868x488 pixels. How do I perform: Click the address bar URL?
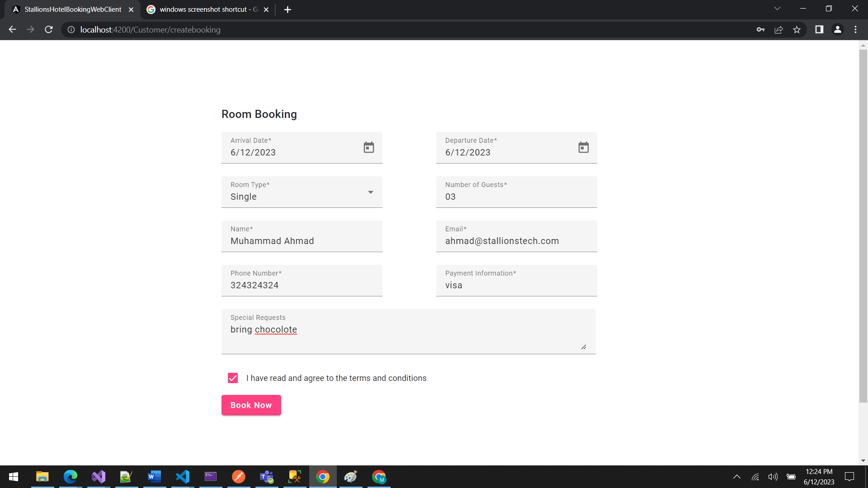(151, 30)
